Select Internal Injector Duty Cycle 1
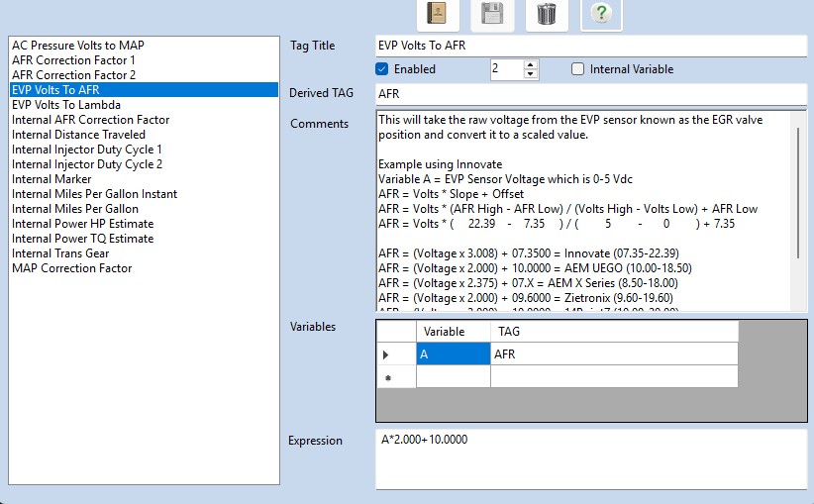The width and height of the screenshot is (814, 504). pos(144,150)
